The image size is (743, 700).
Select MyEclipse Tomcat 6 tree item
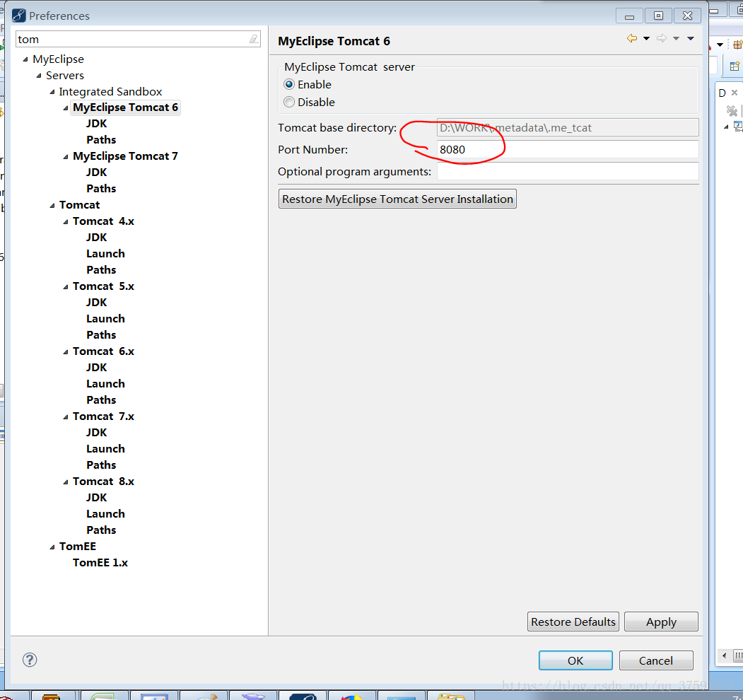click(126, 107)
